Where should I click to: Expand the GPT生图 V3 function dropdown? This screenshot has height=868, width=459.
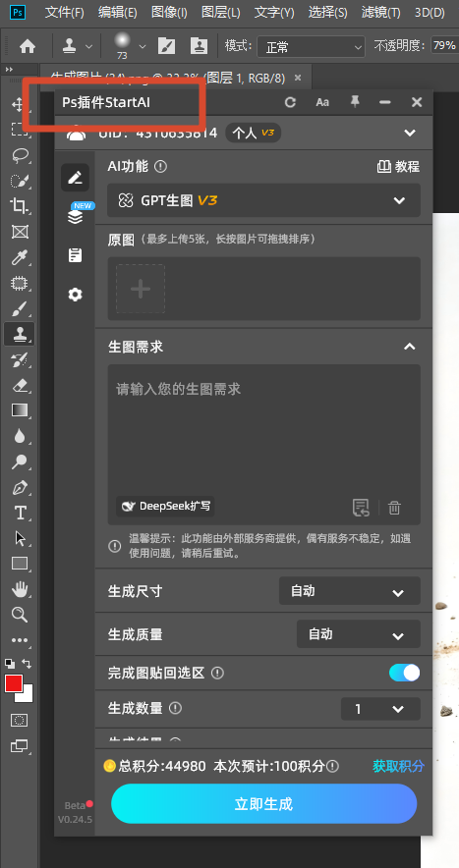(x=263, y=200)
